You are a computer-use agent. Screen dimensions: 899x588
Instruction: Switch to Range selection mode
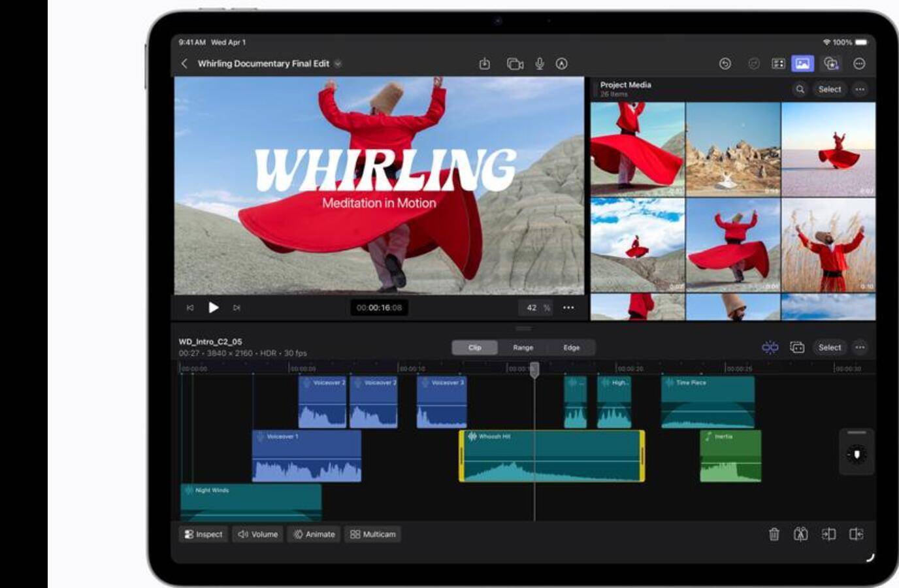pos(523,348)
